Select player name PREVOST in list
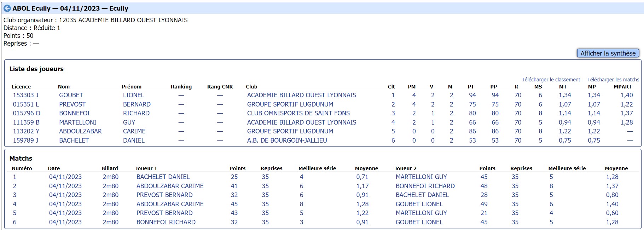This screenshot has width=644, height=230. [72, 104]
